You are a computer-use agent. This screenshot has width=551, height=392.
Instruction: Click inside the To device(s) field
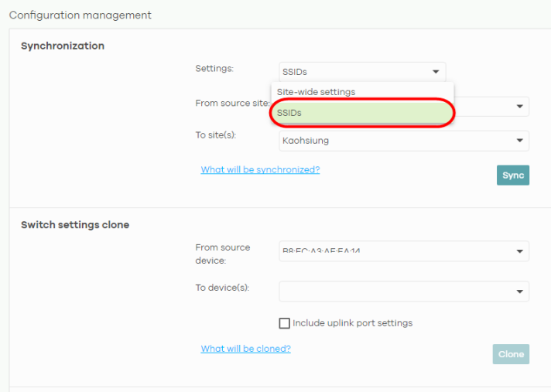[391, 291]
